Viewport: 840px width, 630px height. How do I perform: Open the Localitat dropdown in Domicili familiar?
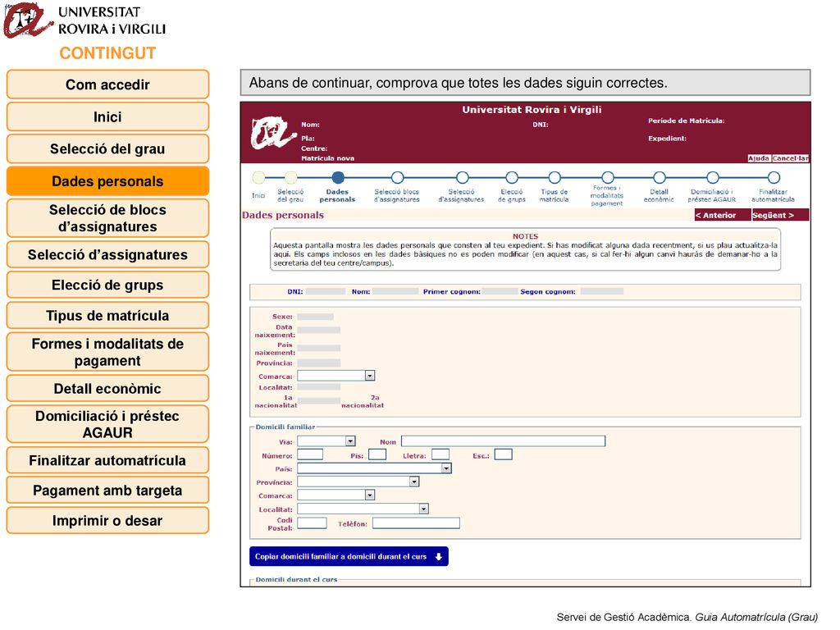click(x=363, y=509)
